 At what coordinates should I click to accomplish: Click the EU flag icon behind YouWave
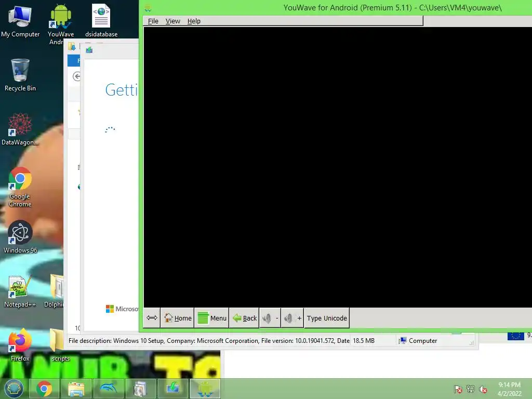(x=516, y=336)
